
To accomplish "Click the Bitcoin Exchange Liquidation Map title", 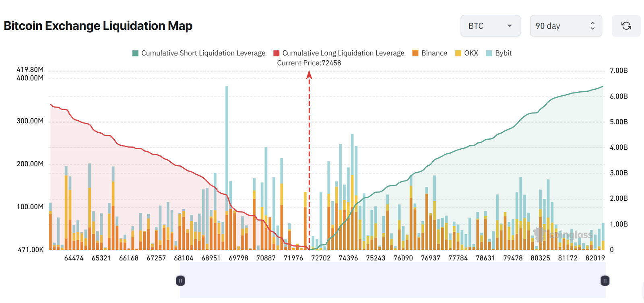I will [x=98, y=26].
